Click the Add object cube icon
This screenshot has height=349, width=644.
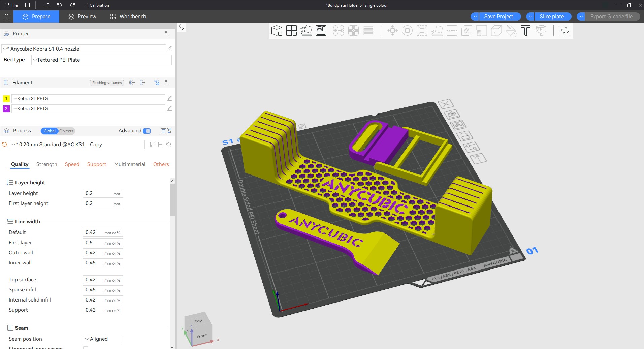(277, 31)
